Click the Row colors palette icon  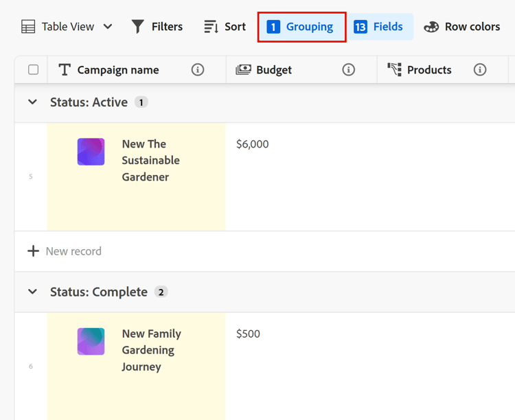(x=431, y=27)
